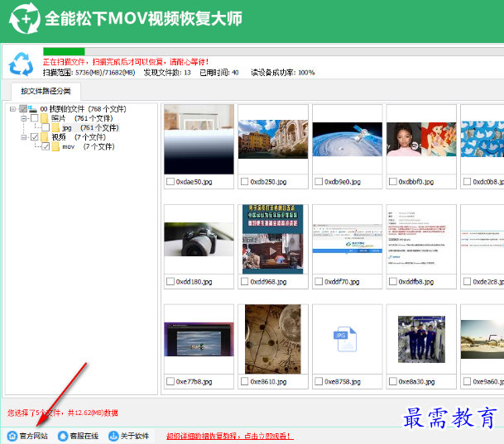The width and height of the screenshot is (504, 444).
Task: Tick checkbox for 0xdd180.jpg
Action: pyautogui.click(x=170, y=282)
